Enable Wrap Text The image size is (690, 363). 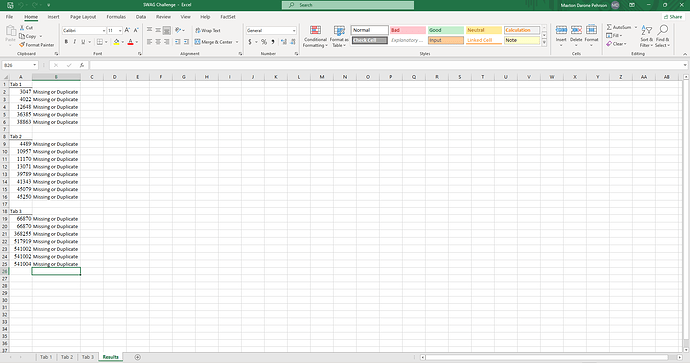point(208,30)
